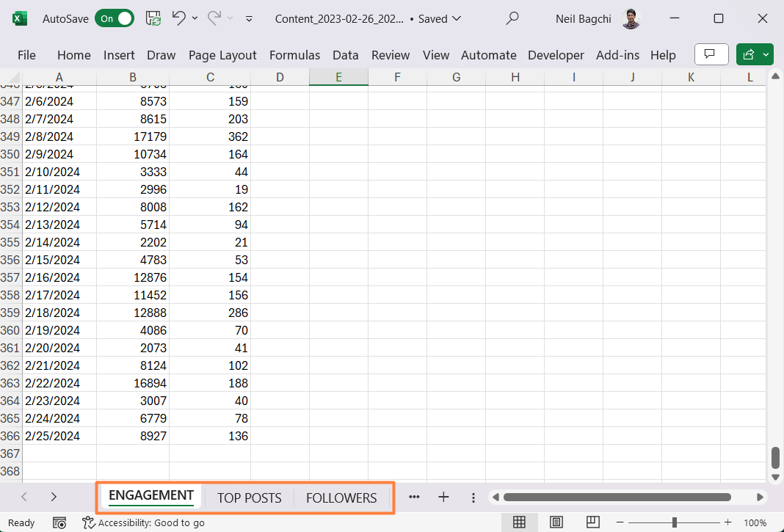Customize the Quick Access Toolbar
This screenshot has height=532, width=784.
249,18
